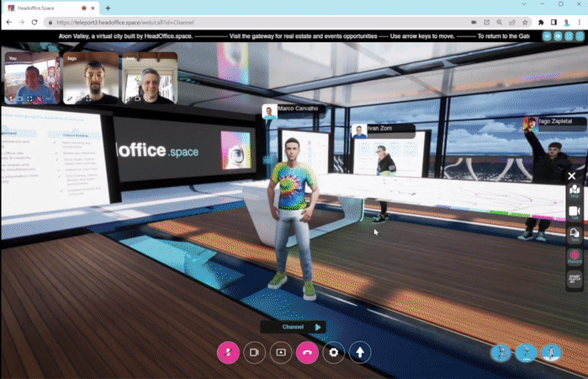588x379 pixels.
Task: Click the site lock icon in the address bar
Action: [50, 23]
